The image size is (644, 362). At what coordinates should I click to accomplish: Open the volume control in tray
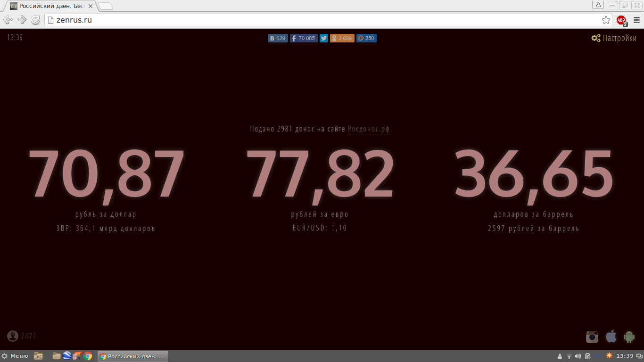[578, 356]
